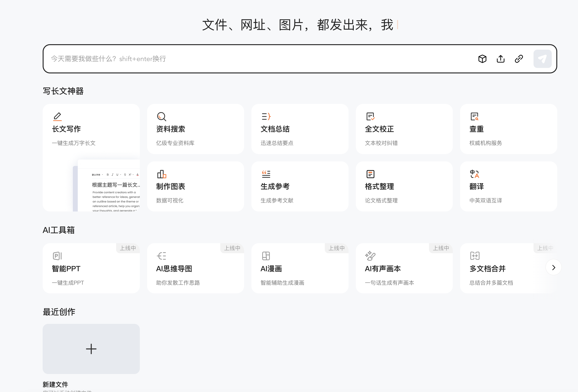Click the 文本校对纠错 subtitle
Image resolution: width=578 pixels, height=392 pixels.
tap(381, 143)
